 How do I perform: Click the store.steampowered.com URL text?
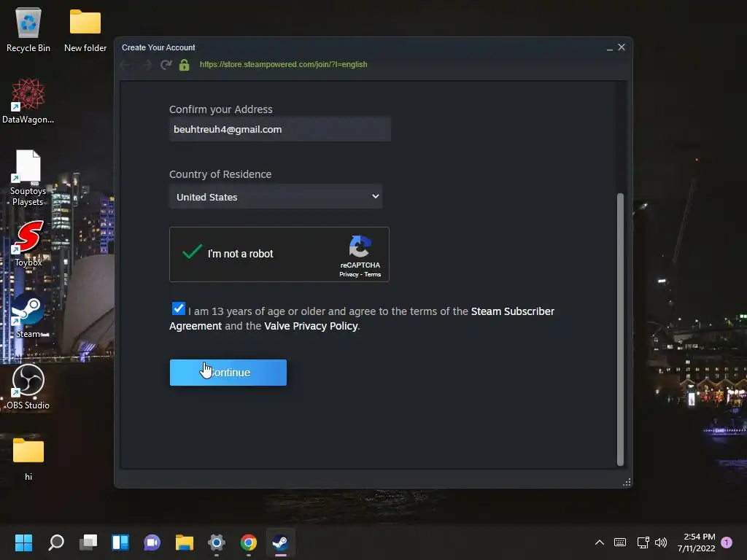284,64
